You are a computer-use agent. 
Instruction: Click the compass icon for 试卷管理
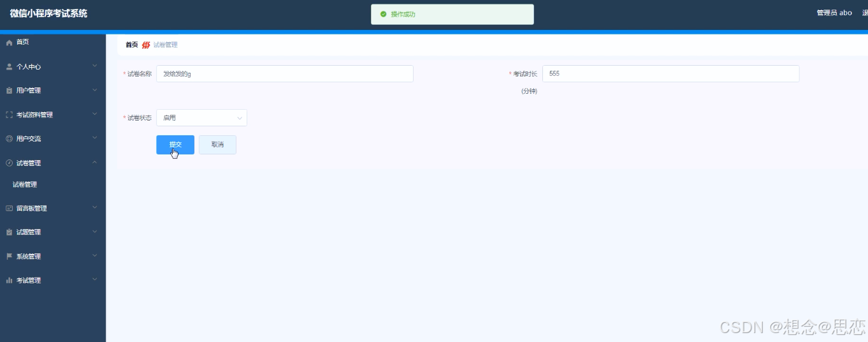click(x=9, y=163)
